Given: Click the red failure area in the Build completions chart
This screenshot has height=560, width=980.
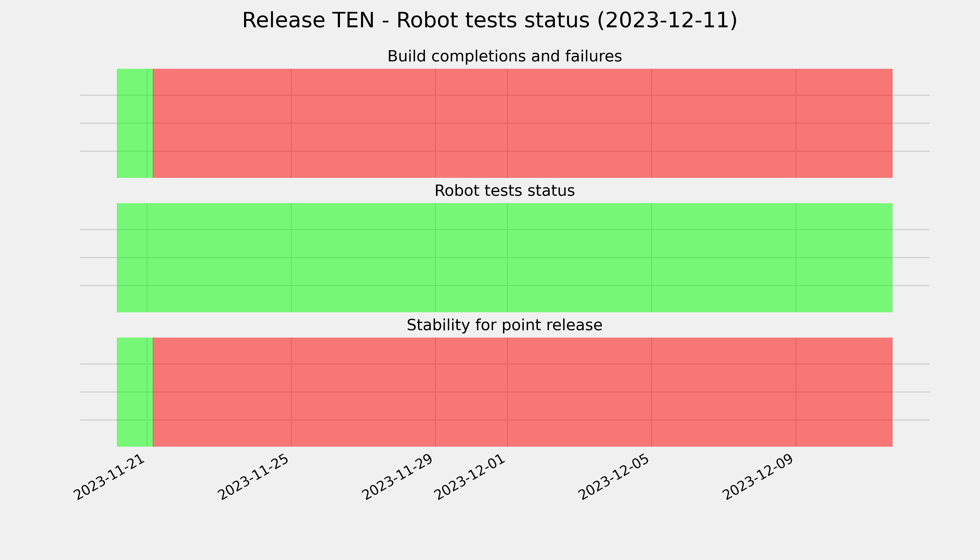Looking at the screenshot, I should (523, 123).
